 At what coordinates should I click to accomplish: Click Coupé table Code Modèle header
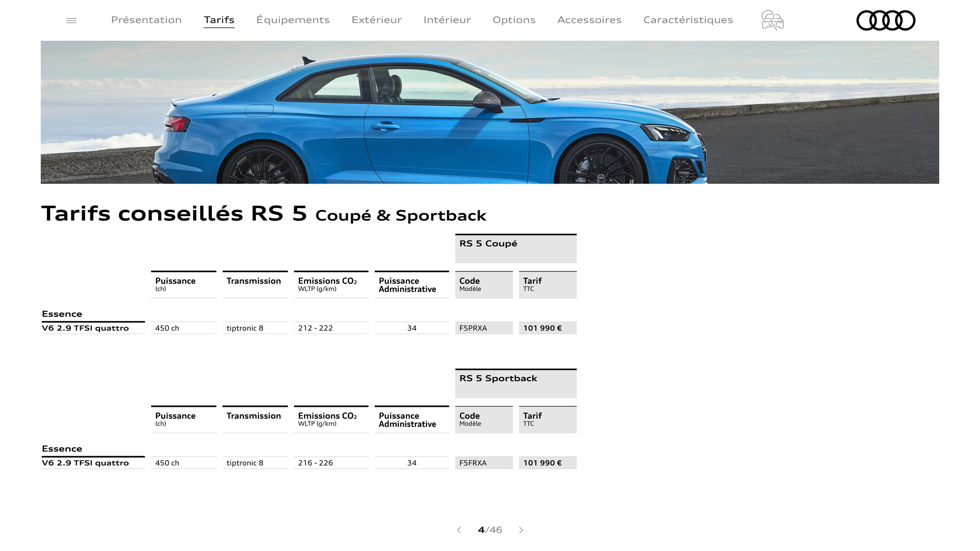[x=484, y=285]
